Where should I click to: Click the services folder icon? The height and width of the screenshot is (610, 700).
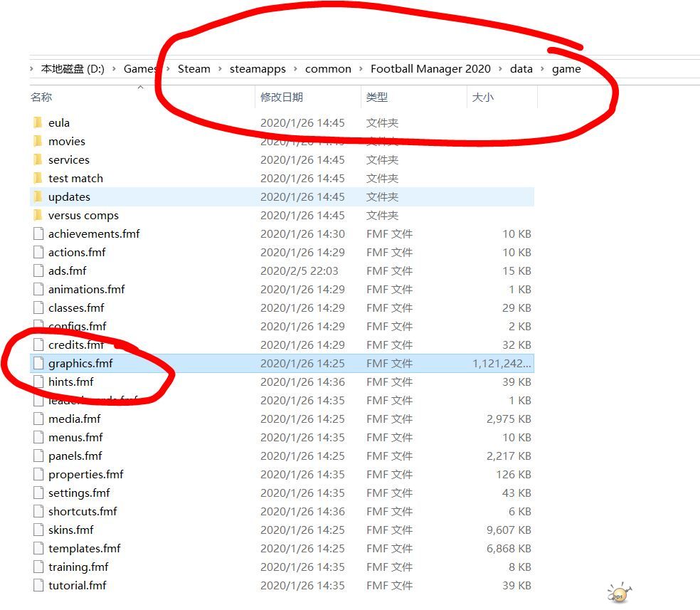click(38, 160)
